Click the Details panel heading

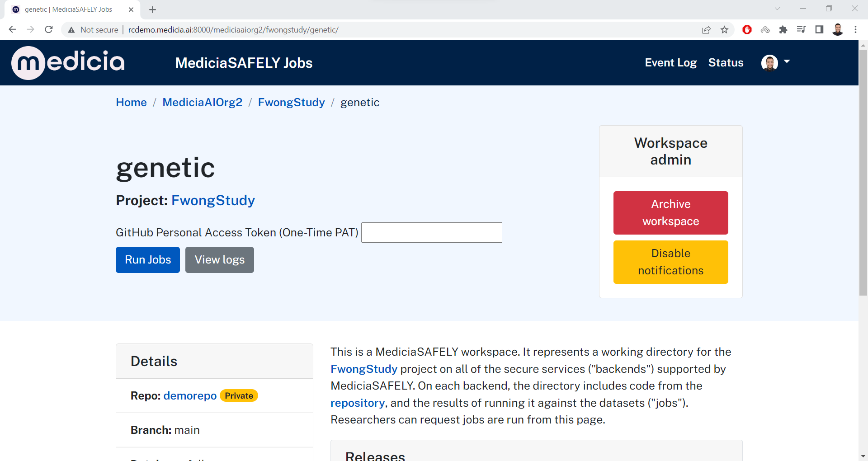154,362
